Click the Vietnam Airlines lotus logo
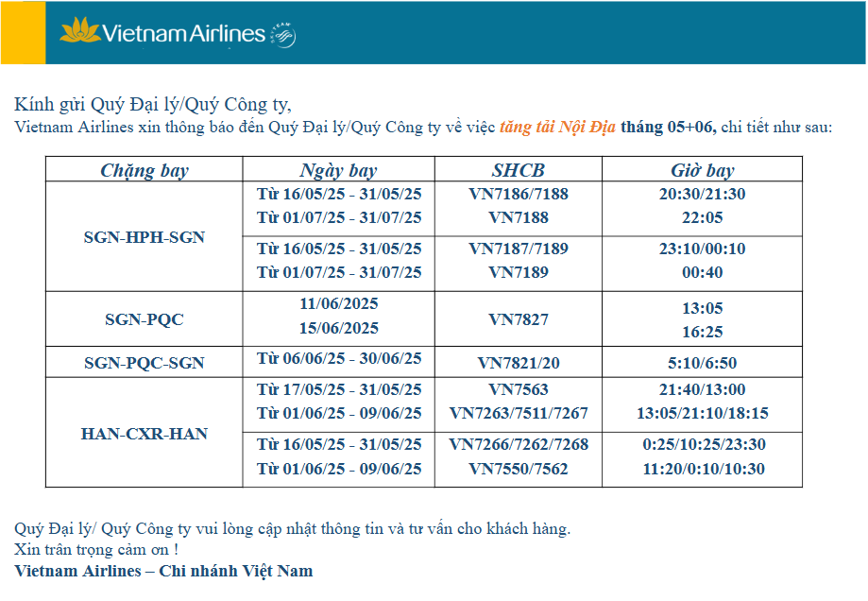This screenshot has height=601, width=868. tap(80, 30)
